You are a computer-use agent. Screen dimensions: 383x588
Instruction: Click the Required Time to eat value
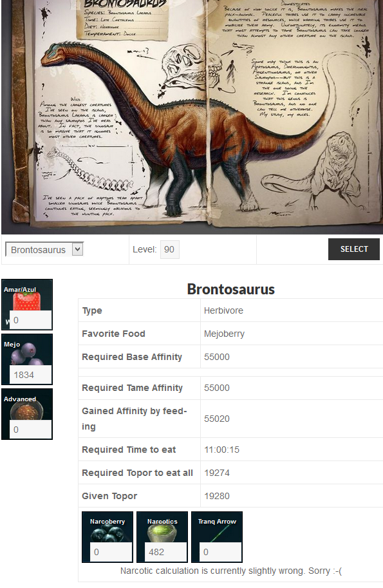pyautogui.click(x=221, y=450)
